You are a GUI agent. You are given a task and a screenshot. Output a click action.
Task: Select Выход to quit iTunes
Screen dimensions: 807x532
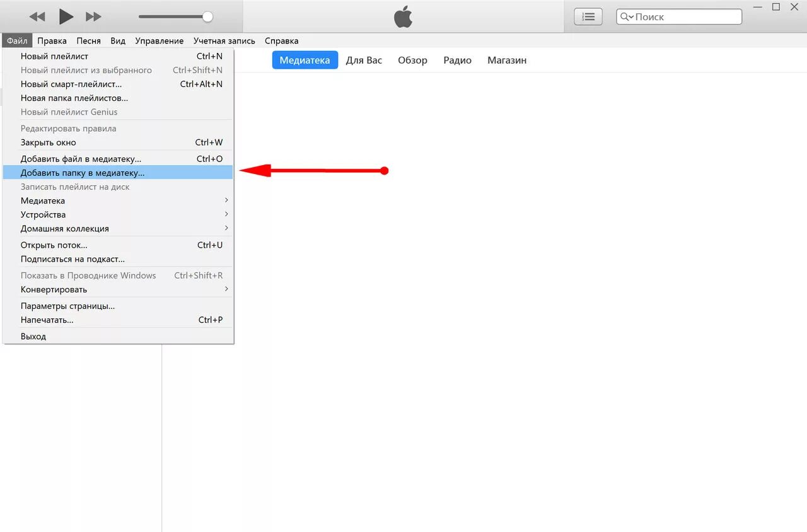point(33,336)
